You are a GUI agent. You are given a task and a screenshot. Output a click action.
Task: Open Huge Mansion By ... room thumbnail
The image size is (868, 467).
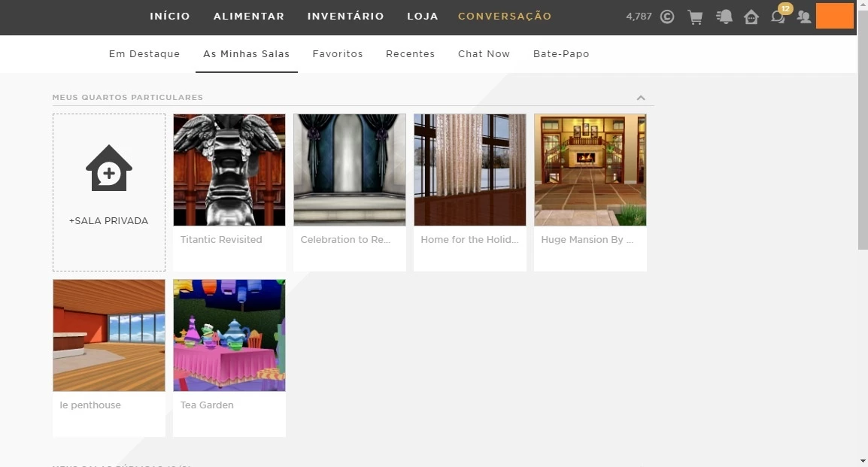(590, 170)
